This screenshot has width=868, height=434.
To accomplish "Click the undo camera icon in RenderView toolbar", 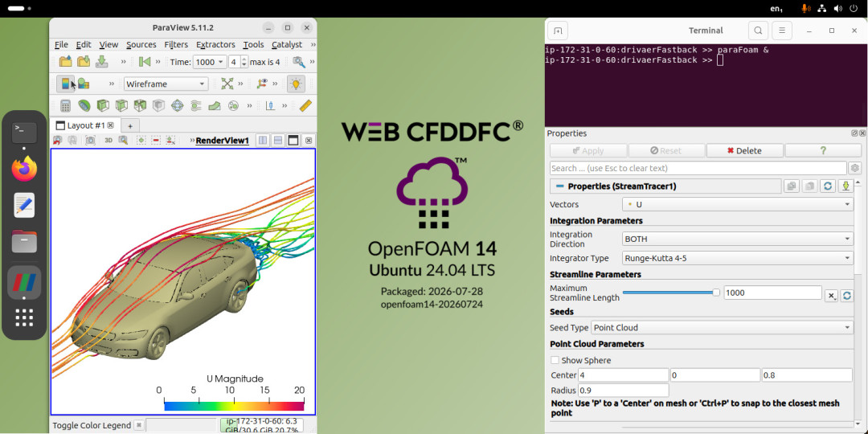I will click(x=58, y=141).
